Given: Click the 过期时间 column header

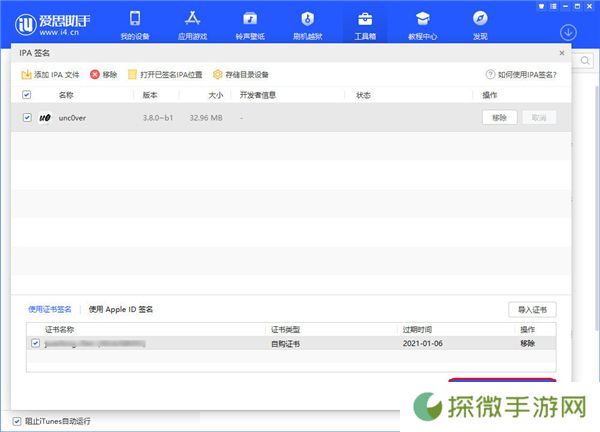Looking at the screenshot, I should click(417, 329).
